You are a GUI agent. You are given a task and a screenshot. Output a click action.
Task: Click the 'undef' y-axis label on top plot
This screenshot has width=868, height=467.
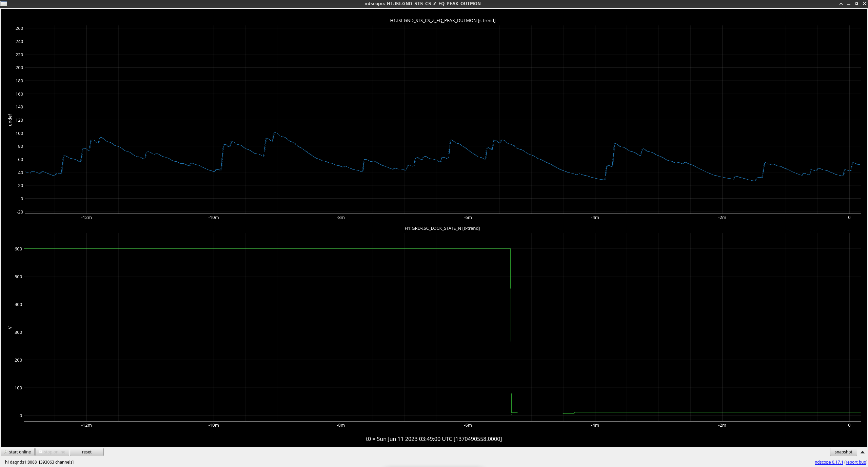pos(10,120)
